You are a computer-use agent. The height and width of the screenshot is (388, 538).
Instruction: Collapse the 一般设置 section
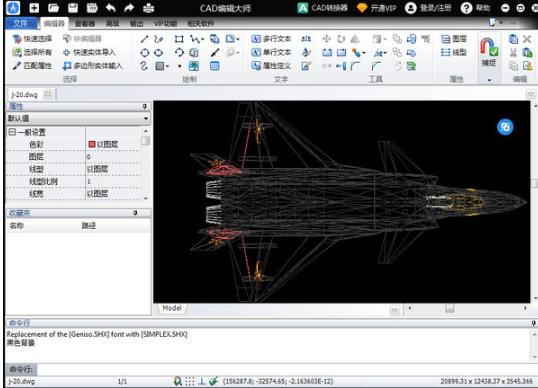12,132
